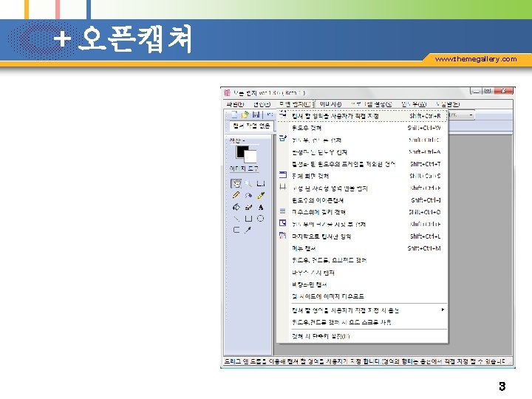Maximize the OpenCapture window
The width and height of the screenshot is (532, 399).
click(488, 91)
